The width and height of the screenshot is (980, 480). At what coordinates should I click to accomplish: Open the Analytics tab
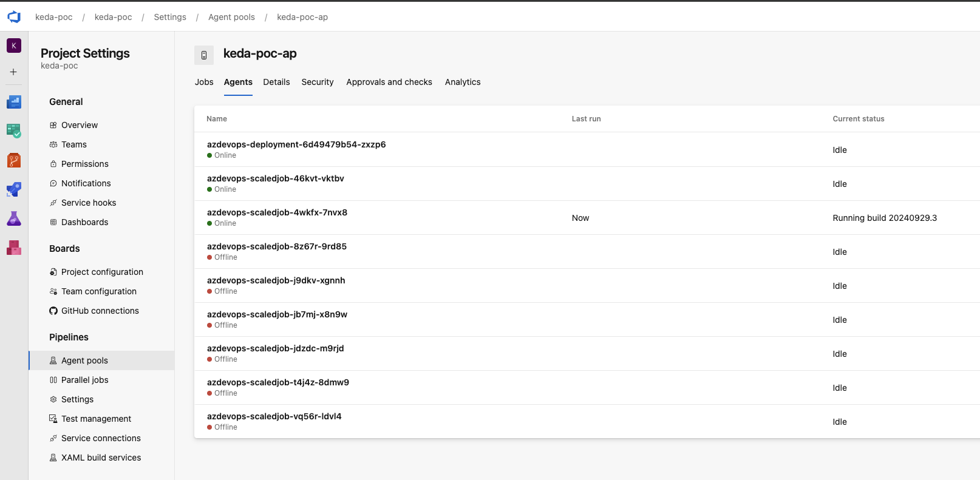point(463,82)
